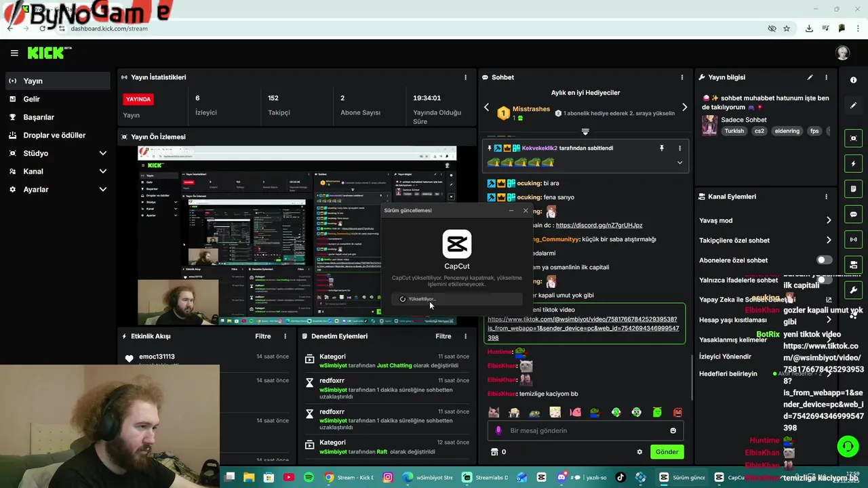
Task: Open Yasaklanmış kelimeler action
Action: [733, 340]
